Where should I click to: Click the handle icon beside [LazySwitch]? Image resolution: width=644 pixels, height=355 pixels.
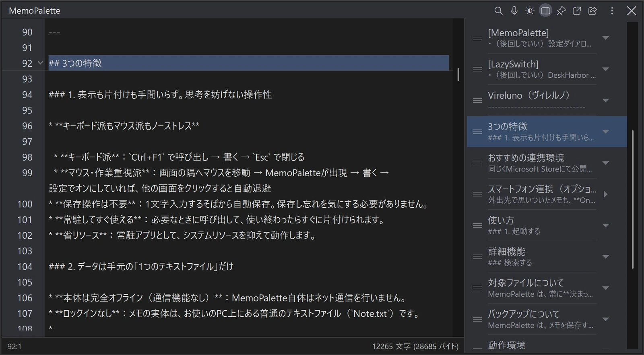(477, 69)
